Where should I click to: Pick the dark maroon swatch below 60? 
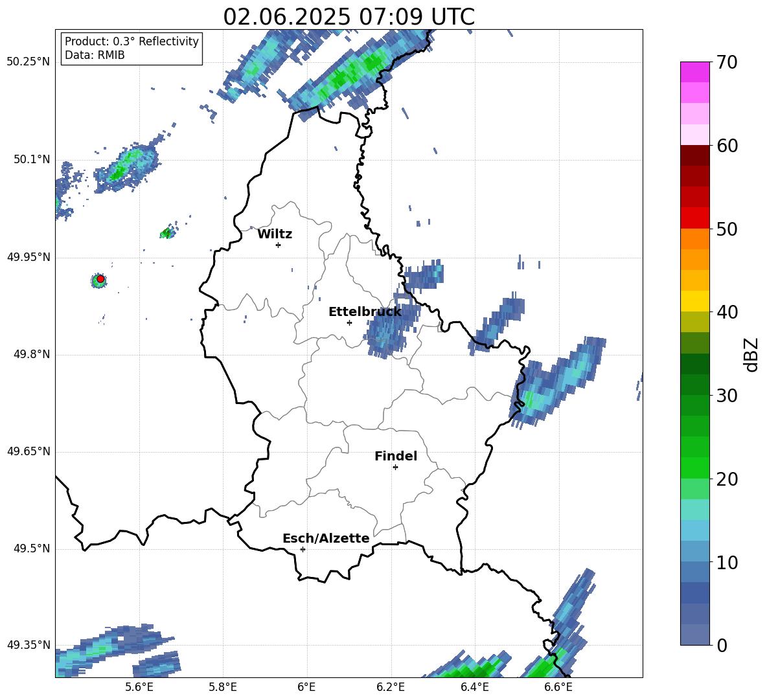point(694,155)
